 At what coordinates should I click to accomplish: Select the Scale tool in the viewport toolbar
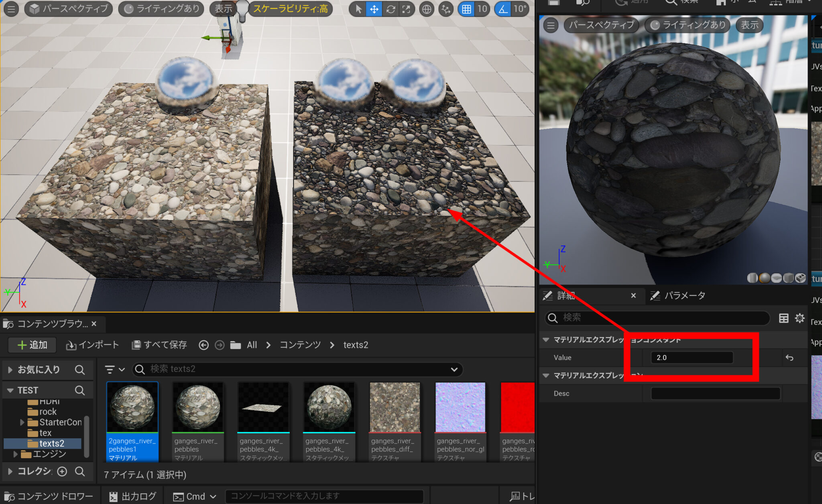click(x=407, y=9)
